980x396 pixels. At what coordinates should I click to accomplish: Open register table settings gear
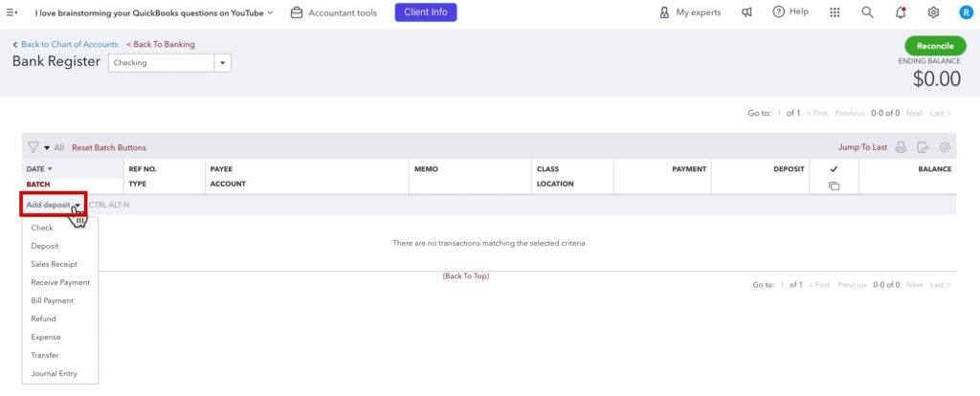coord(945,147)
